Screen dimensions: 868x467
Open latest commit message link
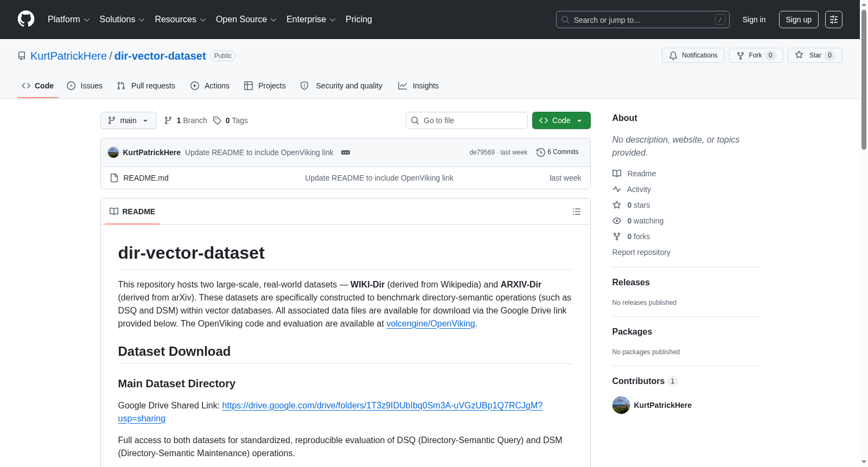(x=259, y=152)
